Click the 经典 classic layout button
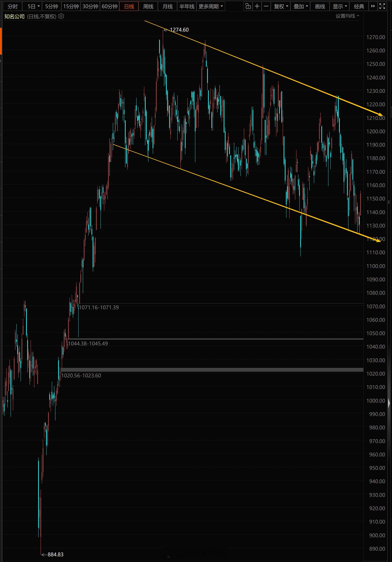This screenshot has height=562, width=392. pyautogui.click(x=359, y=6)
